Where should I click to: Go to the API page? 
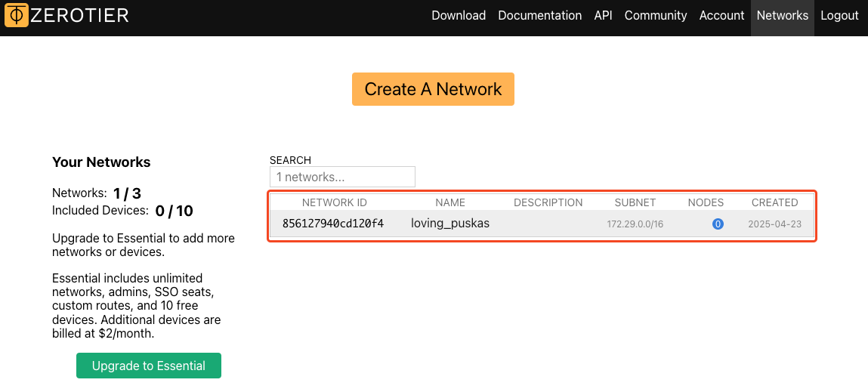603,16
